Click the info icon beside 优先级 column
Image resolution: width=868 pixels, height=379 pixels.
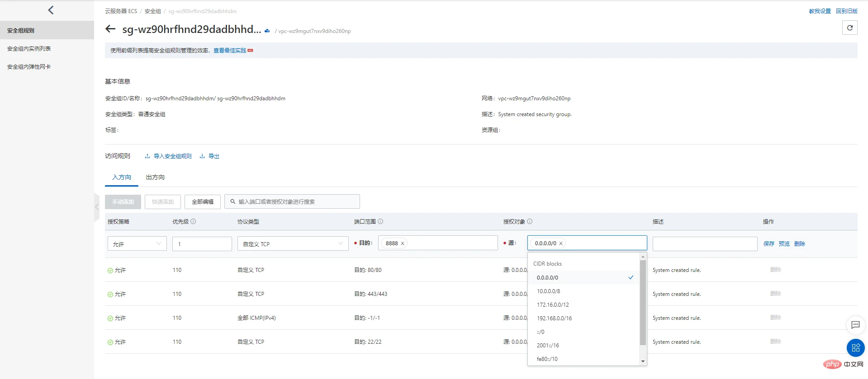click(x=193, y=221)
